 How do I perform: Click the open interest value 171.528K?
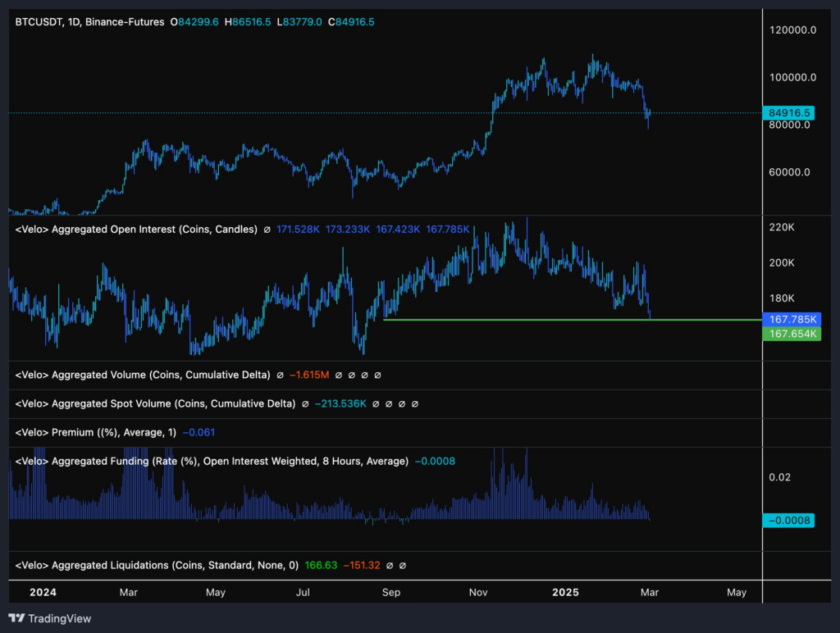click(298, 230)
